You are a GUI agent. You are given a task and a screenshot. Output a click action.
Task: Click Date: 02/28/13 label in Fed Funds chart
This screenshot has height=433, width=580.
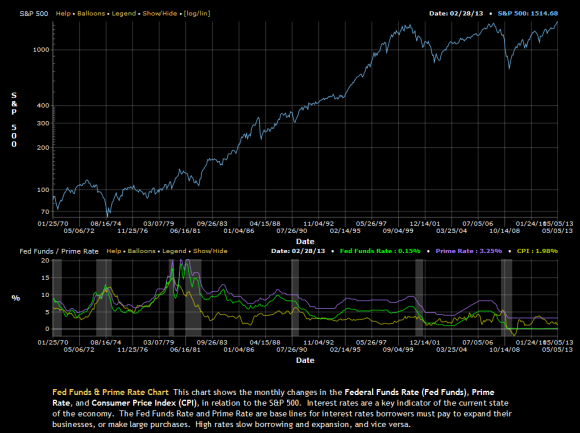click(x=298, y=251)
